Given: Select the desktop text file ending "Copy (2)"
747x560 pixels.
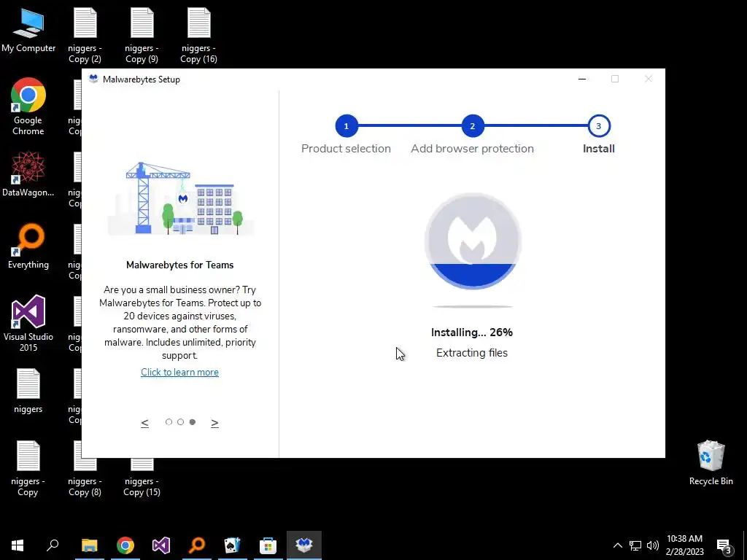Looking at the screenshot, I should (85, 36).
